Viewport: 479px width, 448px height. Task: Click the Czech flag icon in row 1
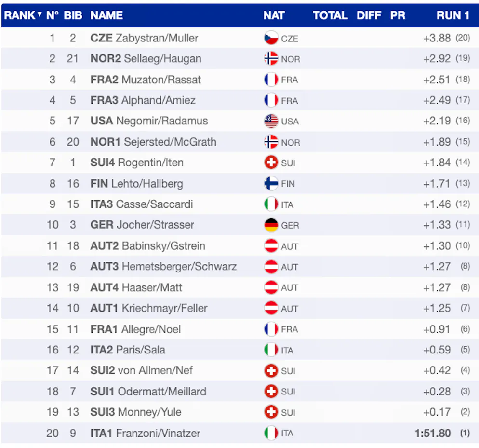(271, 38)
